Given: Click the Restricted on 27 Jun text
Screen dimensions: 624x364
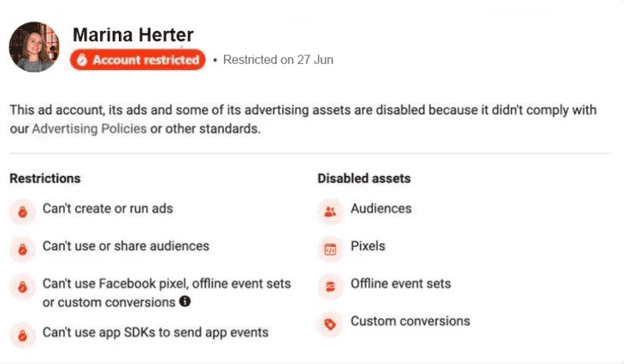Looking at the screenshot, I should [278, 60].
